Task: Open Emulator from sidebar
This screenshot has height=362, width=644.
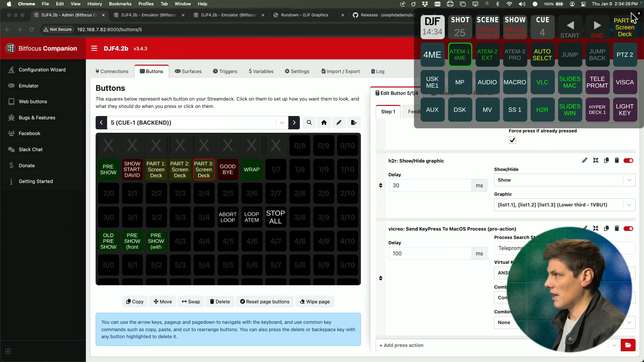Action: pyautogui.click(x=43, y=86)
